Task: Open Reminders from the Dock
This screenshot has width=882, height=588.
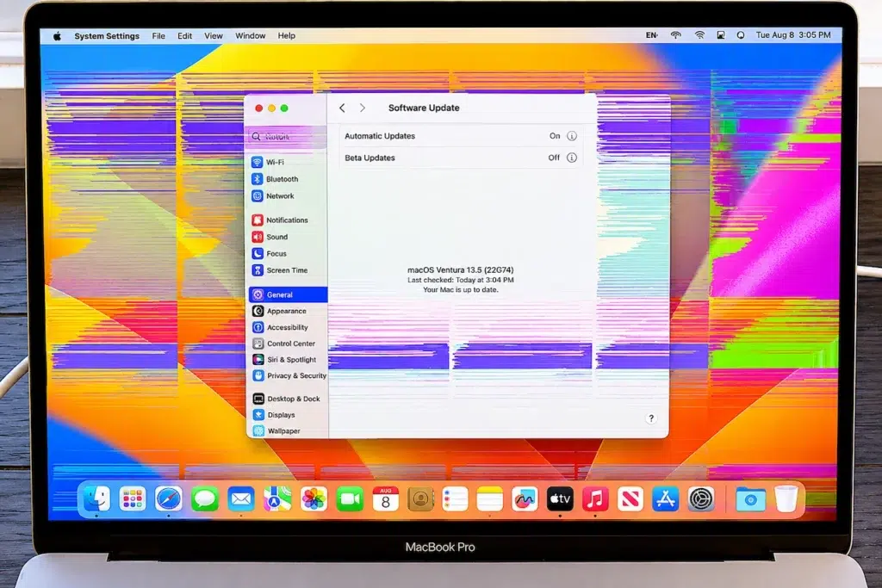Action: (455, 498)
